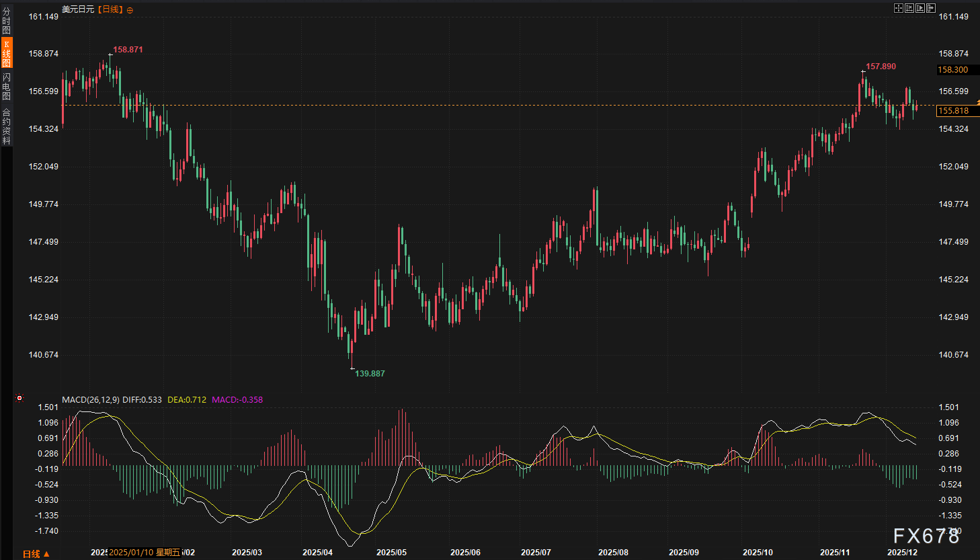This screenshot has height=560, width=980.
Task: Open the 日线 period dropdown at bottom left
Action: [x=36, y=554]
